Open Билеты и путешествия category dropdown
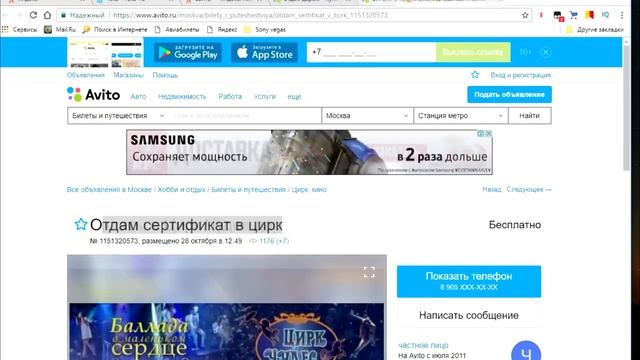The width and height of the screenshot is (640, 360). click(118, 116)
